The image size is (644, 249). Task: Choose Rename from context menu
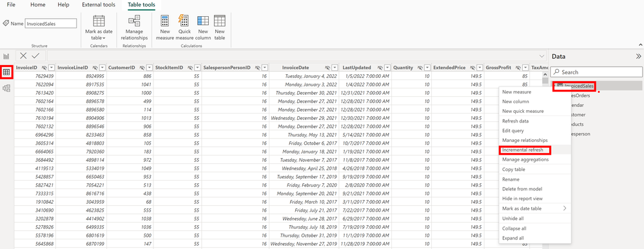535,179
